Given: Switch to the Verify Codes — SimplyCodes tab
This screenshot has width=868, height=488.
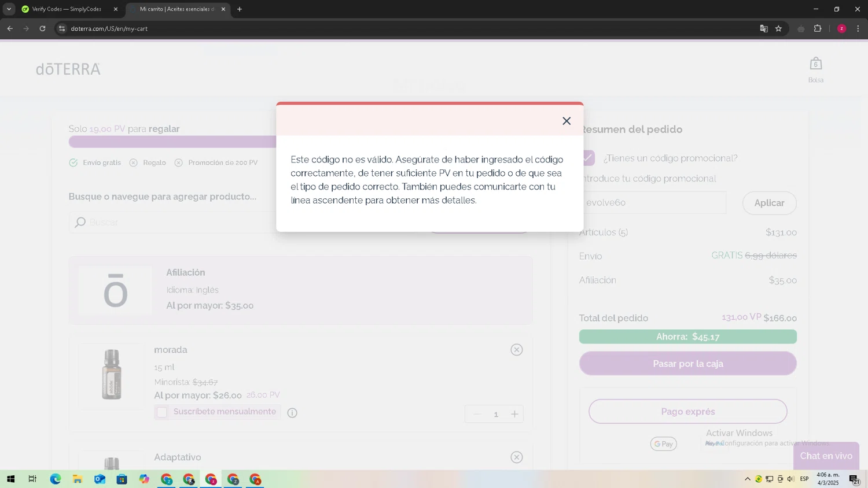Looking at the screenshot, I should (67, 9).
